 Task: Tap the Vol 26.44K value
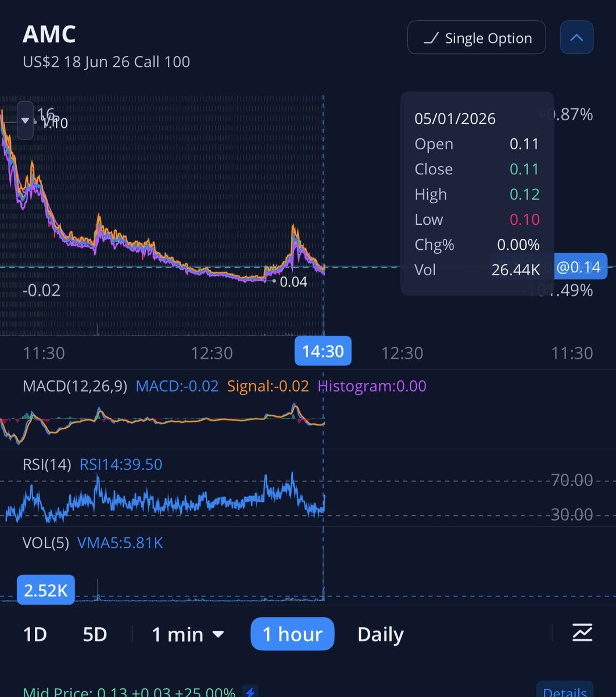pyautogui.click(x=515, y=270)
